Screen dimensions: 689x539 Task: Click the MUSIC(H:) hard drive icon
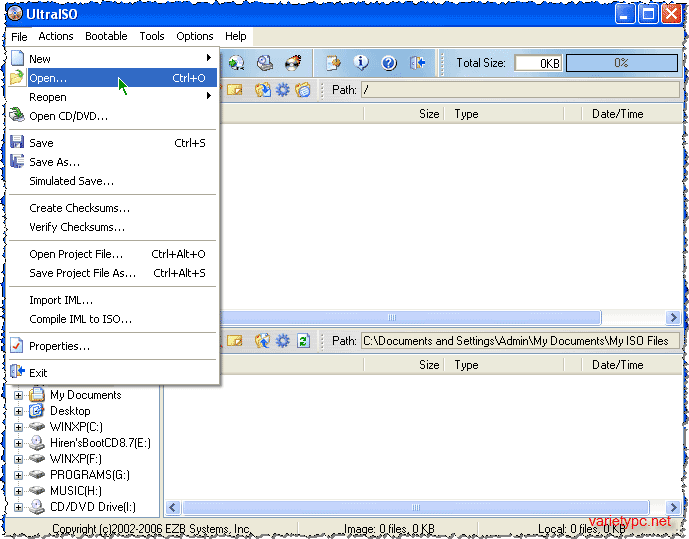tap(37, 491)
